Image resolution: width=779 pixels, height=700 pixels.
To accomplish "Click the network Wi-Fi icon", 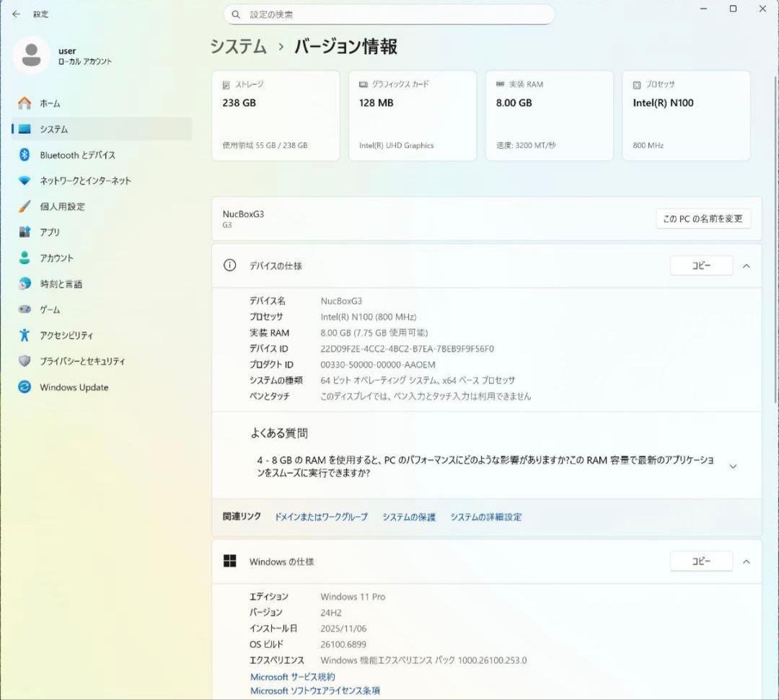I will (25, 180).
